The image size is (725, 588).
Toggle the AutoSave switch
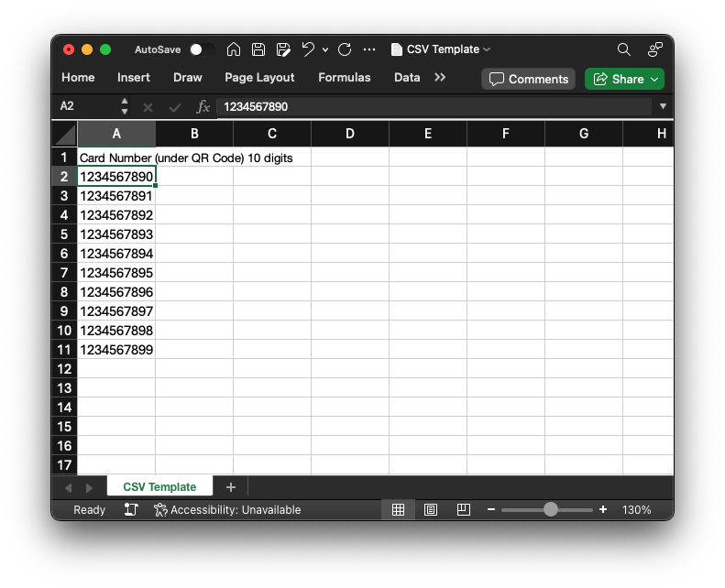point(202,49)
